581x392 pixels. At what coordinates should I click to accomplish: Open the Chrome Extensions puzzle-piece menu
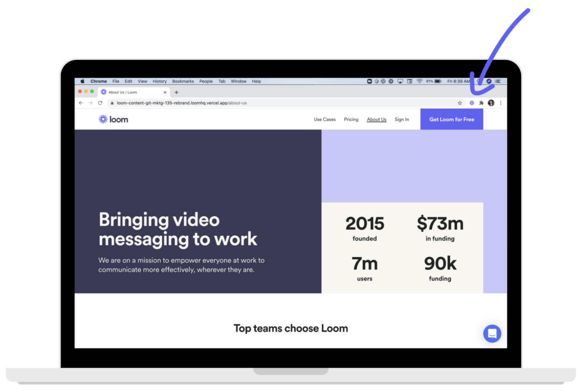(x=481, y=103)
